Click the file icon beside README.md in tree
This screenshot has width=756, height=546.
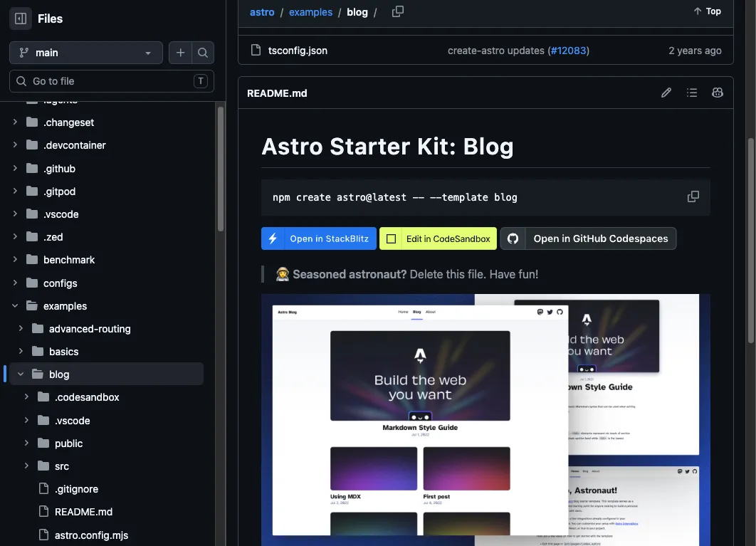coord(44,511)
